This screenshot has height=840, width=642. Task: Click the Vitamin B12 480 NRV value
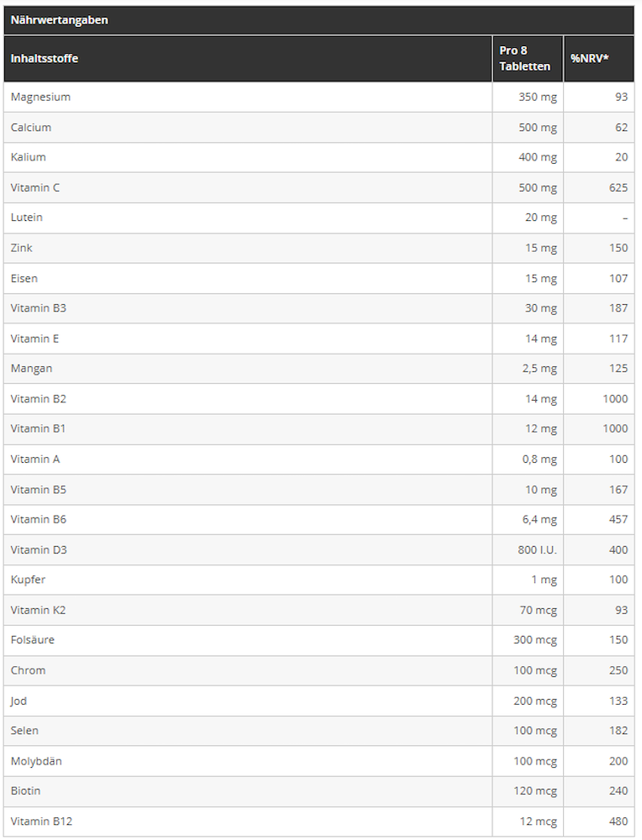point(618,822)
